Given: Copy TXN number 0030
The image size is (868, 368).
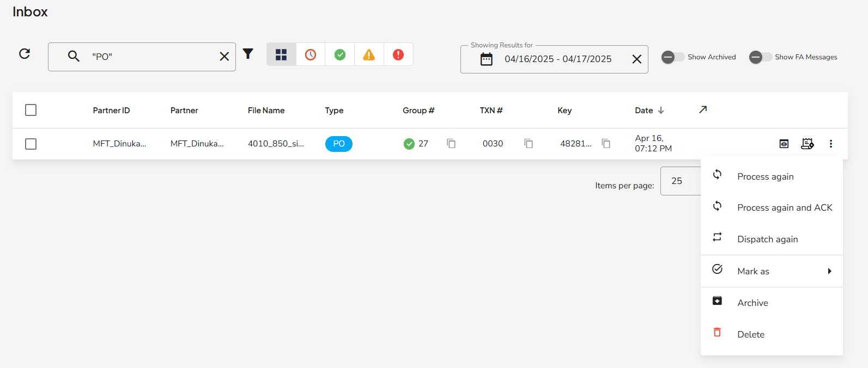Looking at the screenshot, I should tap(529, 144).
